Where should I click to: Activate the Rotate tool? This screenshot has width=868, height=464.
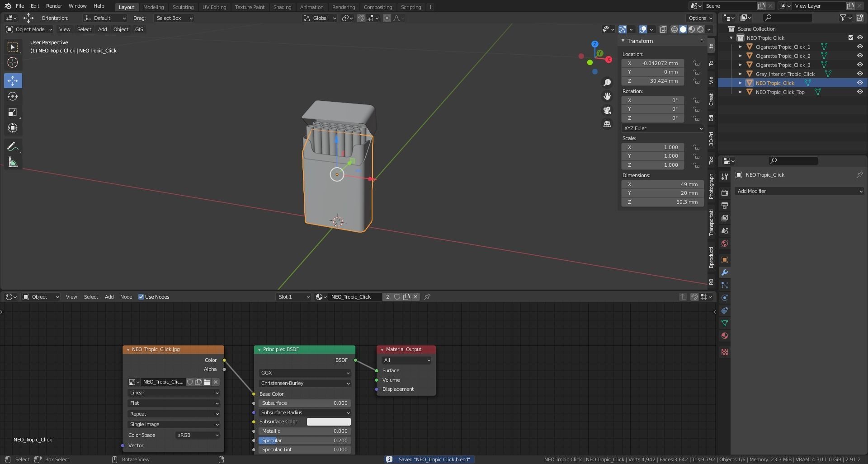[13, 96]
